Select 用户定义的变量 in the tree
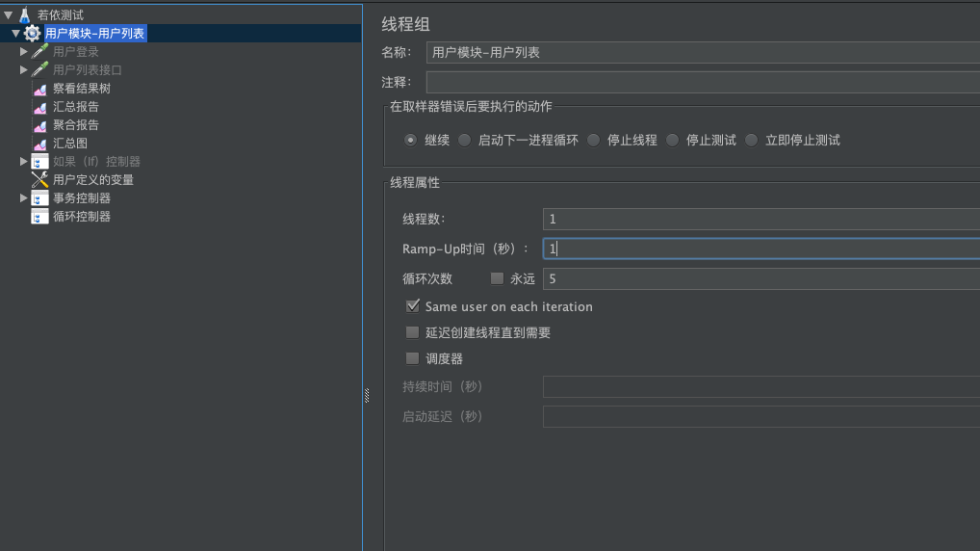Image resolution: width=980 pixels, height=551 pixels. 93,180
